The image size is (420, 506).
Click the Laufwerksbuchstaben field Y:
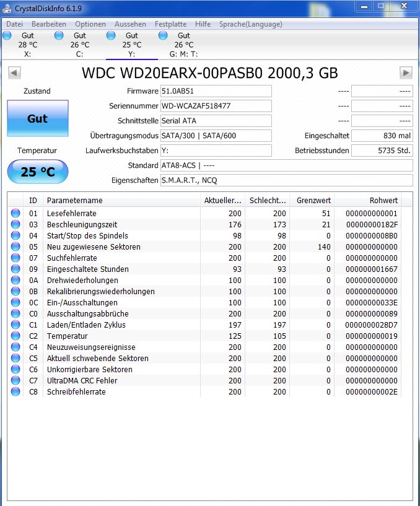coord(216,150)
